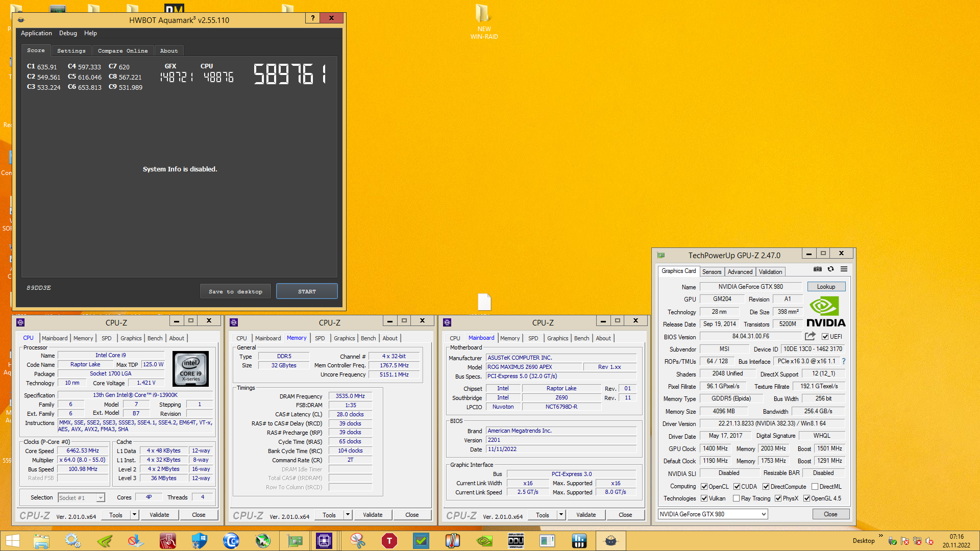Open the Debug menu in Aquamark
The image size is (980, 551).
pos(68,33)
